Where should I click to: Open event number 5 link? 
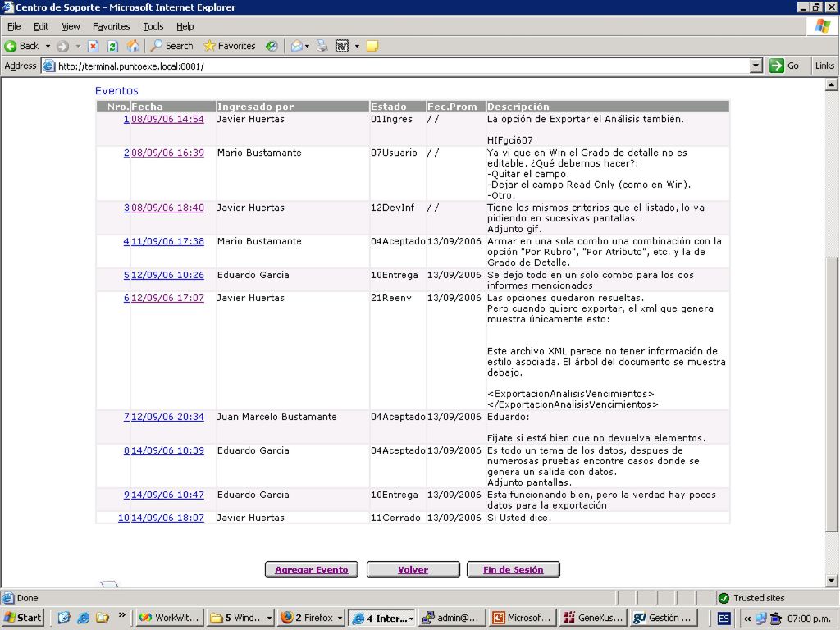126,275
